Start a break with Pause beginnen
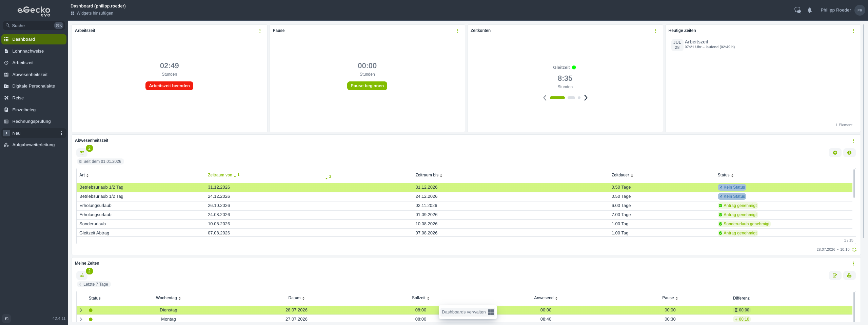868x325 pixels. 367,86
